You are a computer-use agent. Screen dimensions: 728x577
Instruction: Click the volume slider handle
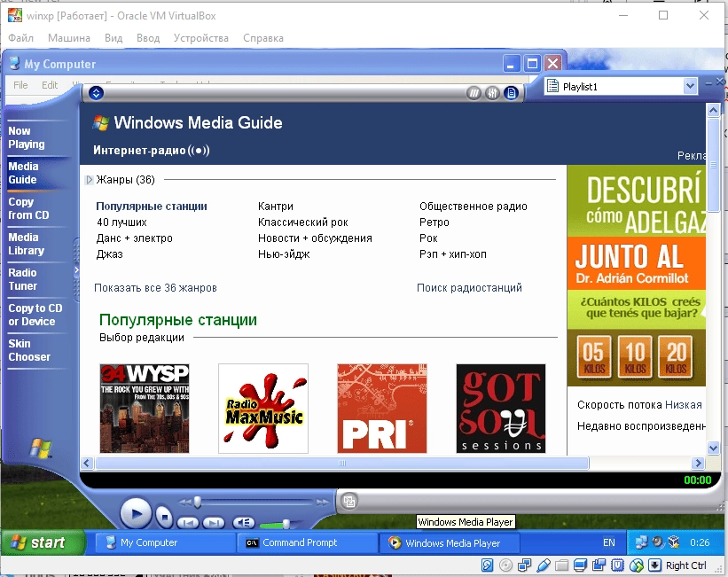tap(286, 524)
